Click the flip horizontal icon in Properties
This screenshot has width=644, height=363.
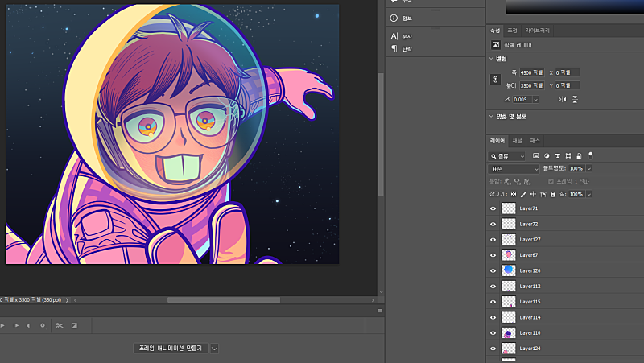tap(562, 99)
